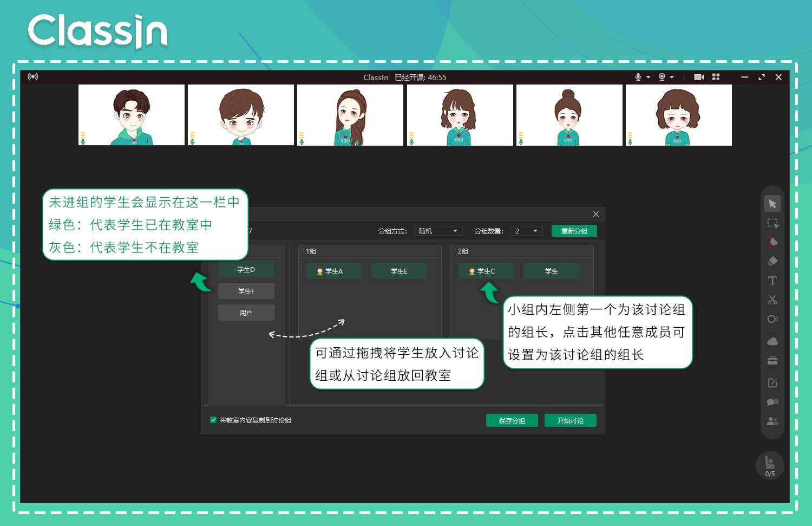Open the teaching toolbox
Image resolution: width=812 pixels, height=526 pixels.
[772, 361]
